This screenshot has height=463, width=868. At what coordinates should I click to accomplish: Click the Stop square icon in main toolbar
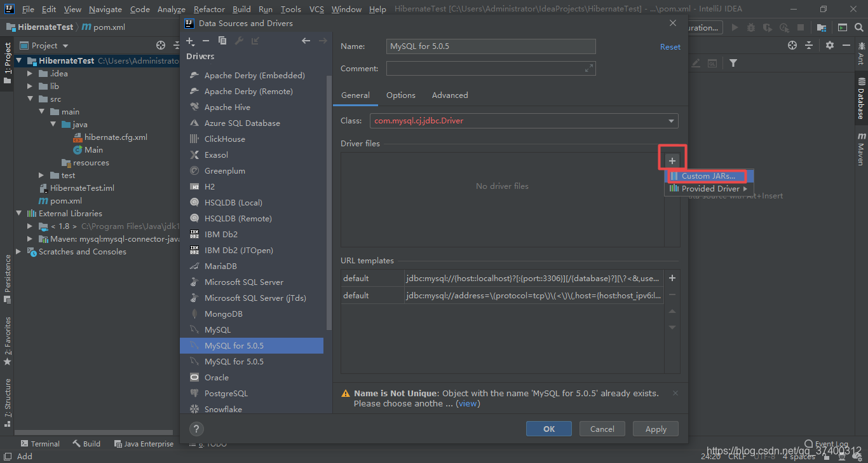point(801,27)
